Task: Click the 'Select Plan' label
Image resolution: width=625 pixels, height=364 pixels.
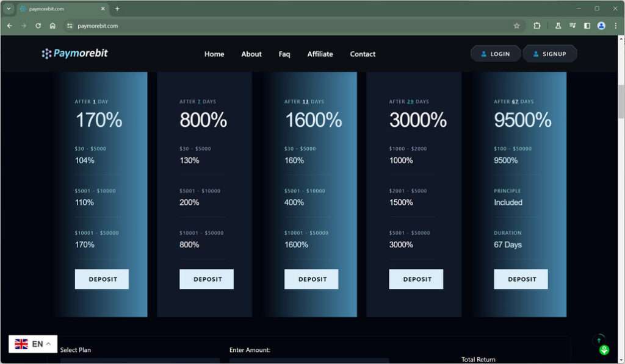Action: coord(75,349)
